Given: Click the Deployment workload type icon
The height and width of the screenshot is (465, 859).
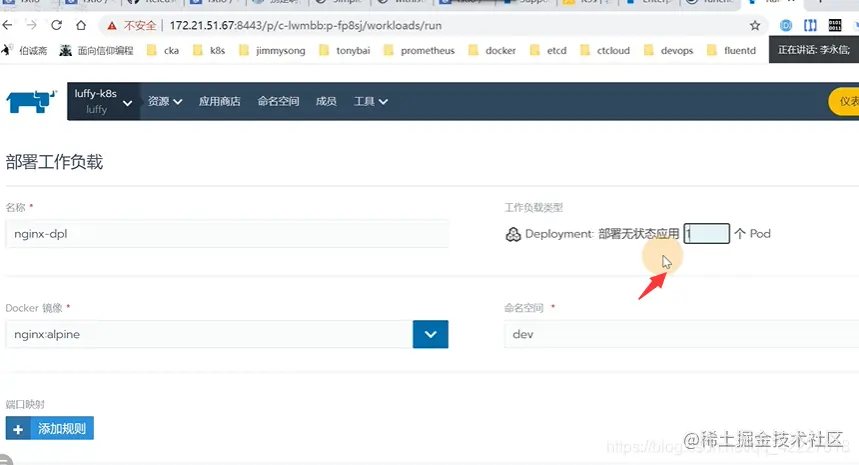Looking at the screenshot, I should point(513,234).
